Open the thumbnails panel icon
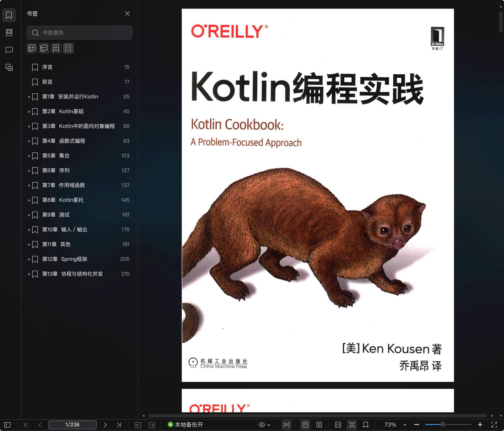504x431 pixels. [9, 32]
